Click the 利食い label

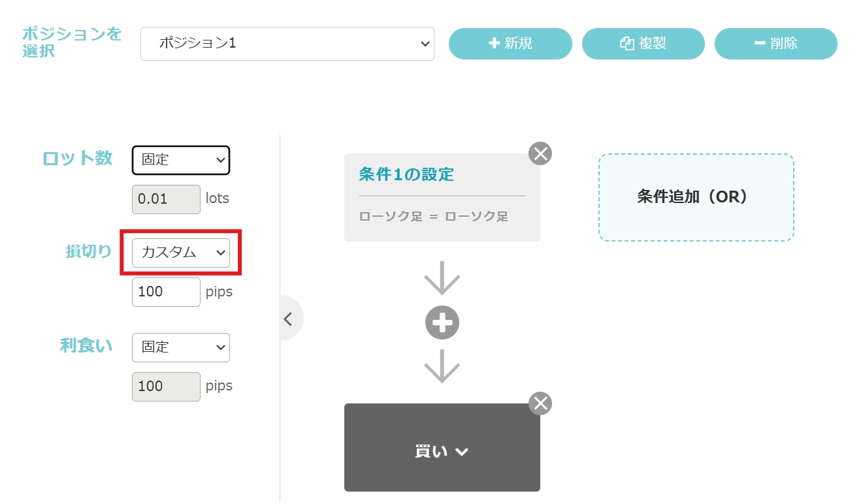(x=86, y=346)
